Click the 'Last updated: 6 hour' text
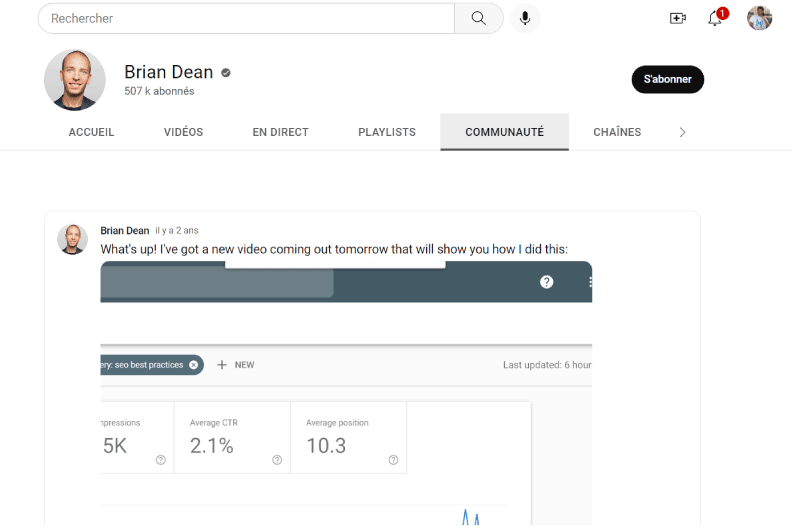 click(547, 365)
